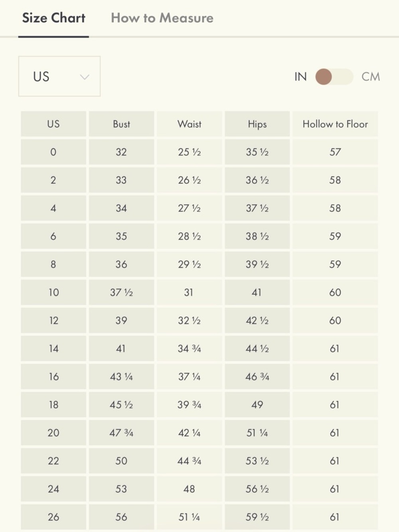Open the US size region dropdown
Image resolution: width=399 pixels, height=532 pixels.
pyautogui.click(x=59, y=76)
